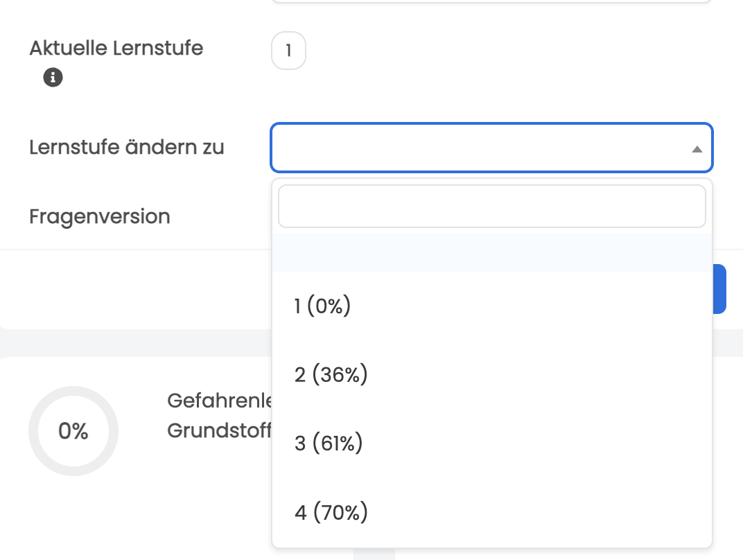Screen dimensions: 743x560
Task: Click the blue button at the right edge
Action: [719, 289]
